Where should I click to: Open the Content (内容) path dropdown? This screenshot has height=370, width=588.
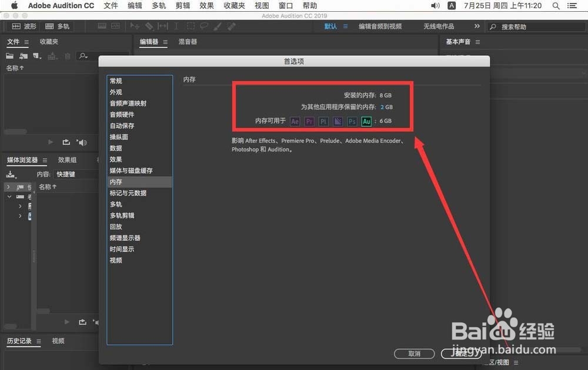[x=77, y=174]
